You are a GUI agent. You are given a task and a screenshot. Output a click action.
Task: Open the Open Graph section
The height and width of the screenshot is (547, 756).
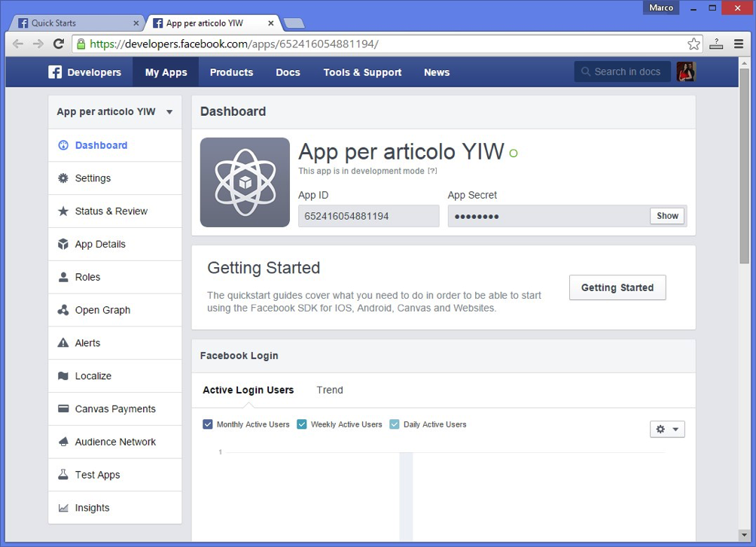coord(114,310)
